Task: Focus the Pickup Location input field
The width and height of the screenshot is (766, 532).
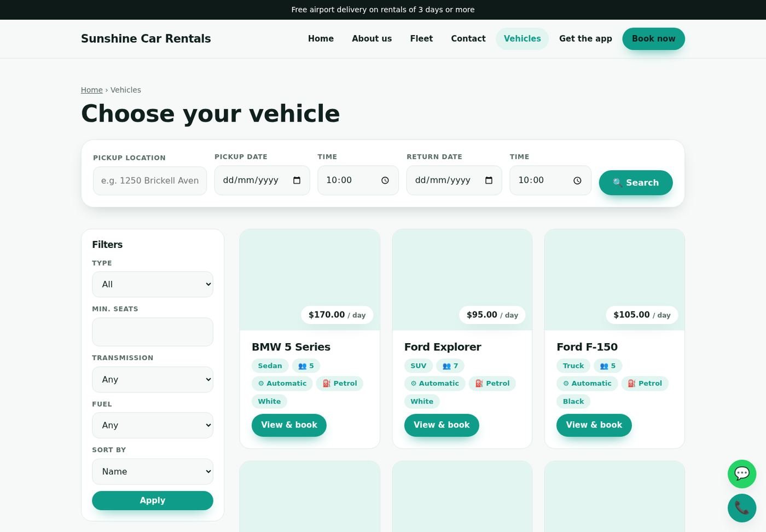Action: pyautogui.click(x=150, y=181)
